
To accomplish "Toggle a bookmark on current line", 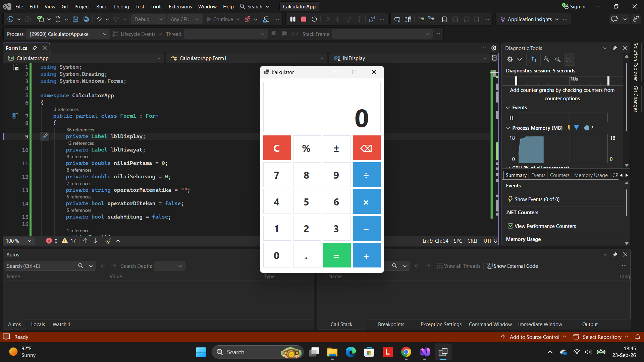I will pos(444,19).
